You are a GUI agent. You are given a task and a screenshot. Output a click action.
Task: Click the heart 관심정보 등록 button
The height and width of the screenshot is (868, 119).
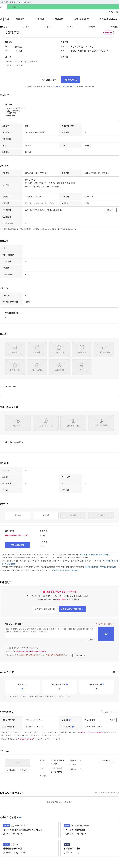tap(49, 80)
